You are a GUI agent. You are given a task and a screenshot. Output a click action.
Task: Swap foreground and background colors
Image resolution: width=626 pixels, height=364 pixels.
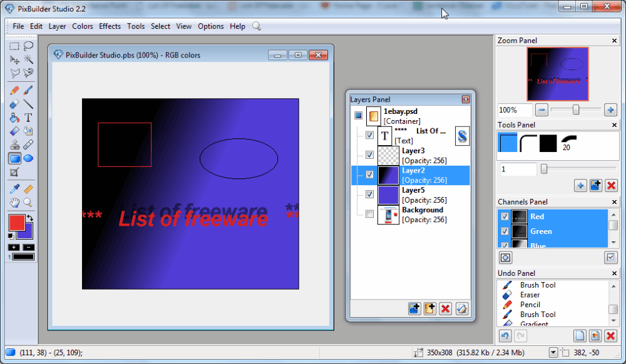point(30,218)
